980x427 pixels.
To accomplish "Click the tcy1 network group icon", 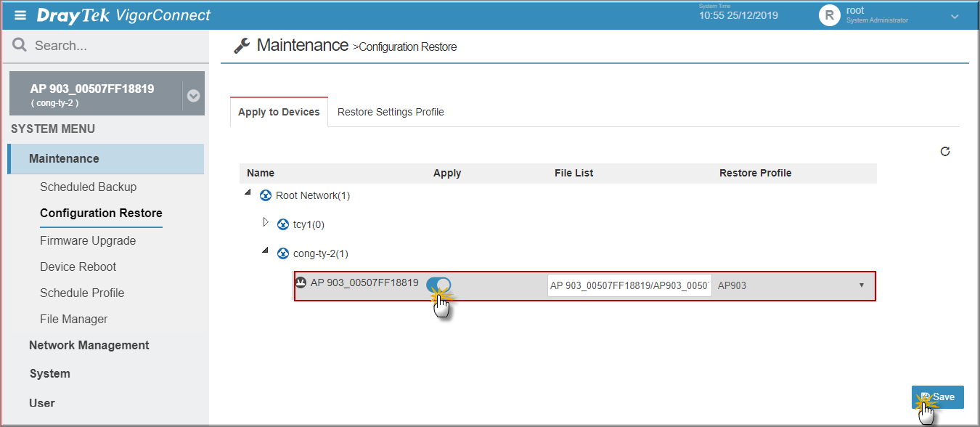I will click(283, 224).
